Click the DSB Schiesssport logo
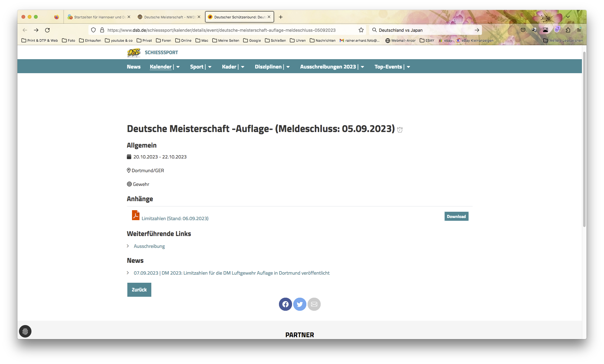This screenshot has height=364, width=604. coord(134,52)
